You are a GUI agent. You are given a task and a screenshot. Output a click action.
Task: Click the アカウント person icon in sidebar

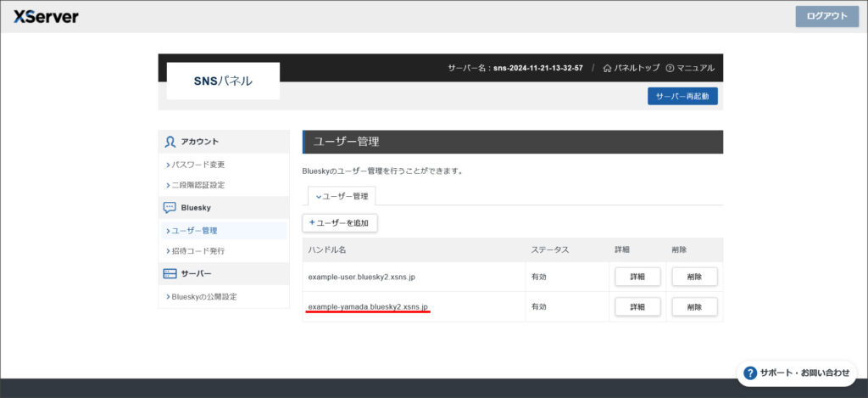170,142
